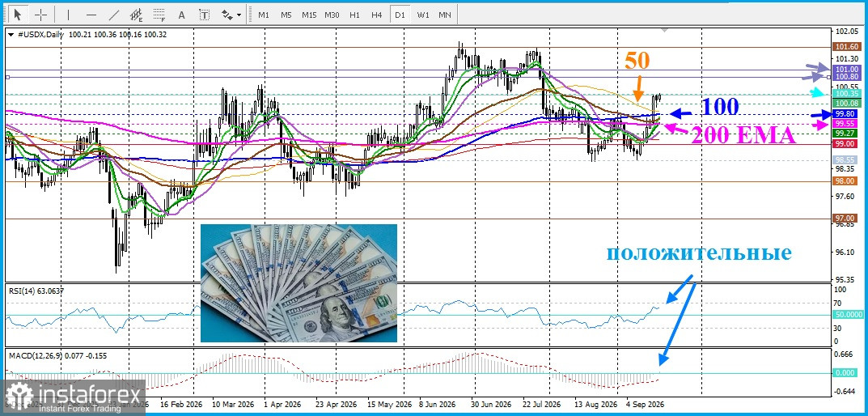Viewport: 868px width, 416px height.
Task: Switch chart to M15 timeframe
Action: pyautogui.click(x=309, y=15)
